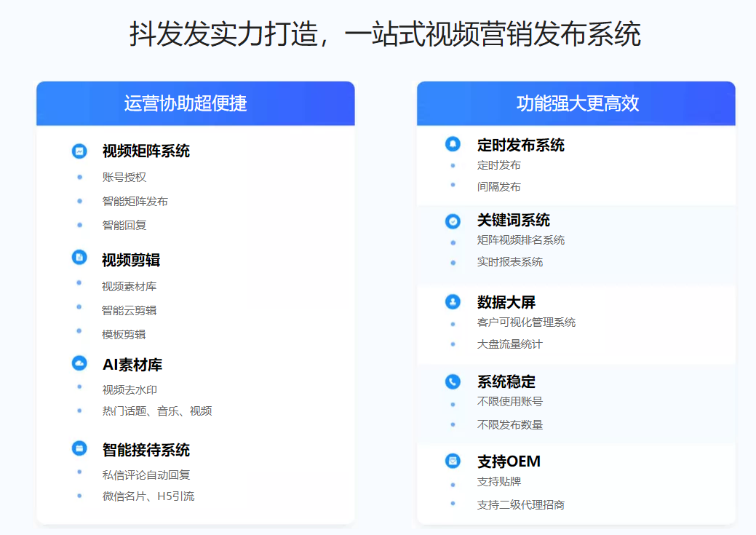Viewport: 756px width, 535px height.
Task: Click the checkmark icon beside 关键词系统
Action: [453, 221]
